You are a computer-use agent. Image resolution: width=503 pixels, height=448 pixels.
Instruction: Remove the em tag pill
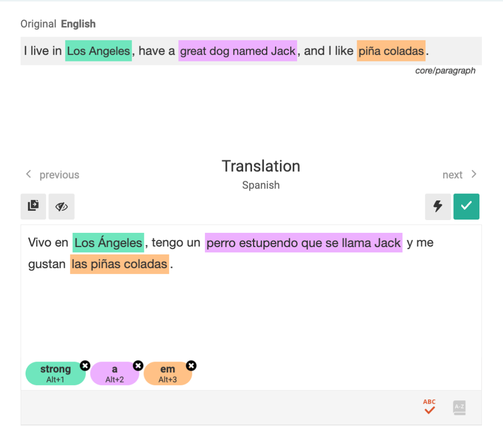[x=191, y=365]
